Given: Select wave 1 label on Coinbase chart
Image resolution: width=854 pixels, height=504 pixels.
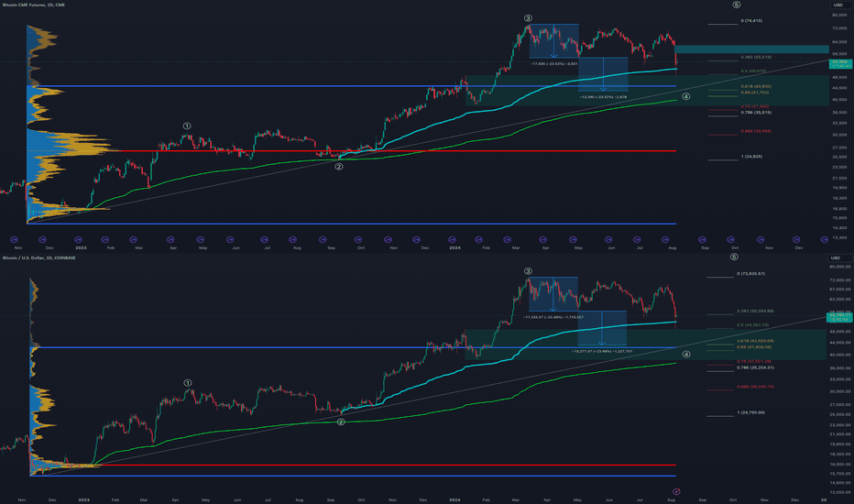Looking at the screenshot, I should pos(187,382).
